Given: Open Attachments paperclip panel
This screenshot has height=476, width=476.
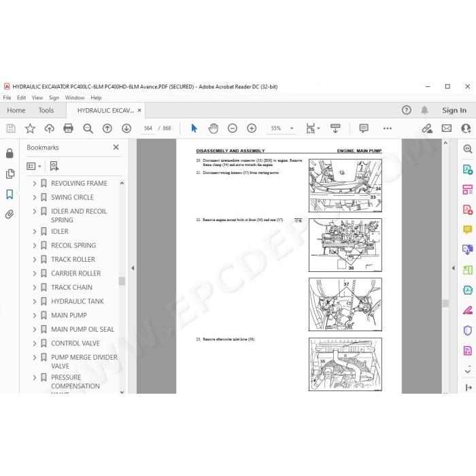Looking at the screenshot, I should point(10,214).
